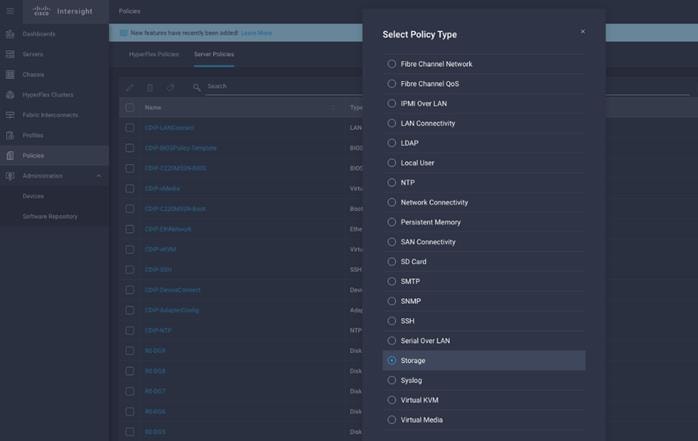Screen dimensions: 698x441
Task: Select the Fibre Channel Network radio button
Action: 391,64
